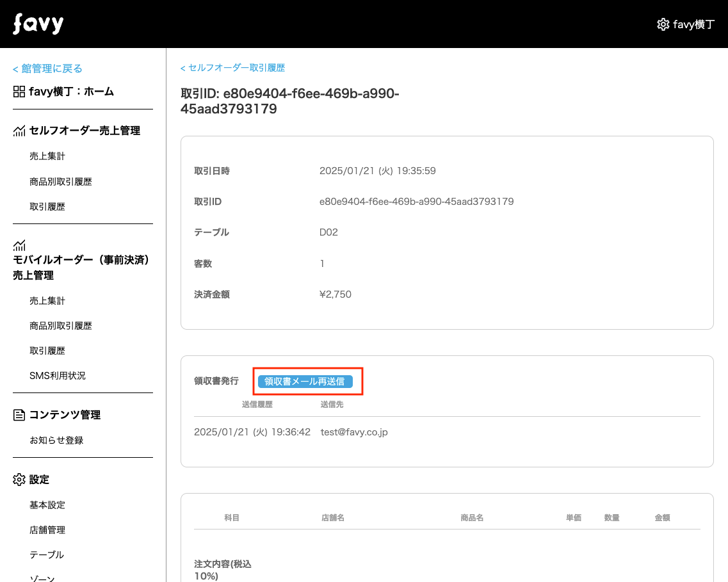Click the 取引ID value in details card
The width and height of the screenshot is (728, 582).
[416, 202]
